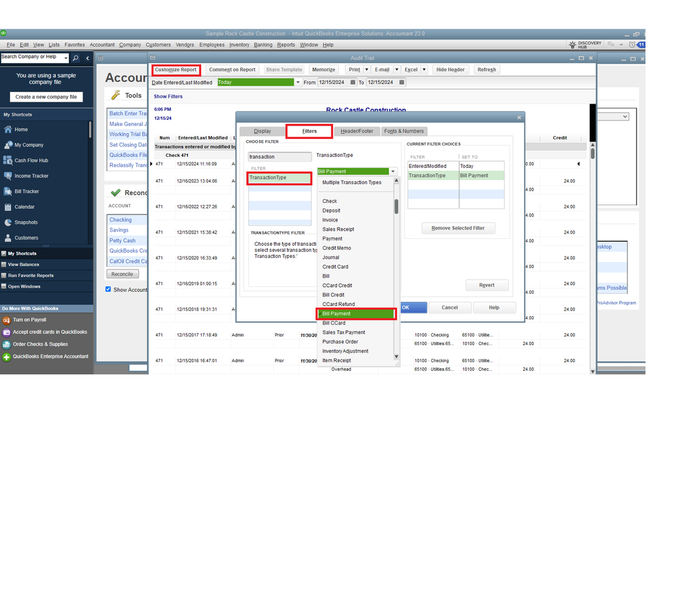
Task: Close the Modify Report dialog
Action: point(519,117)
